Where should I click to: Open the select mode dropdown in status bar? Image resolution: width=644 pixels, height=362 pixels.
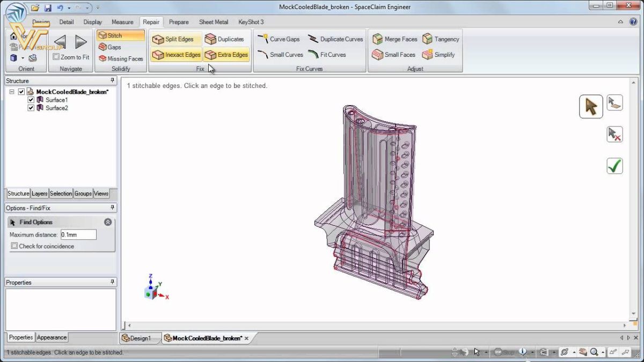tap(486, 352)
